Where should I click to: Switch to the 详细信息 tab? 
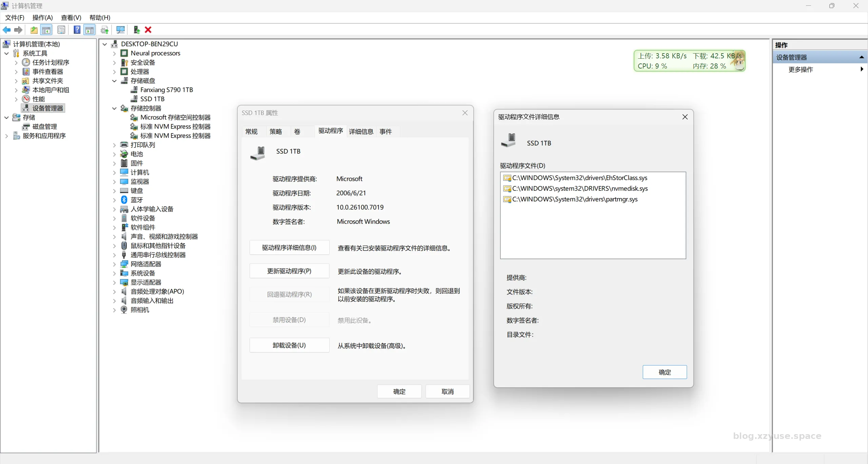point(361,132)
